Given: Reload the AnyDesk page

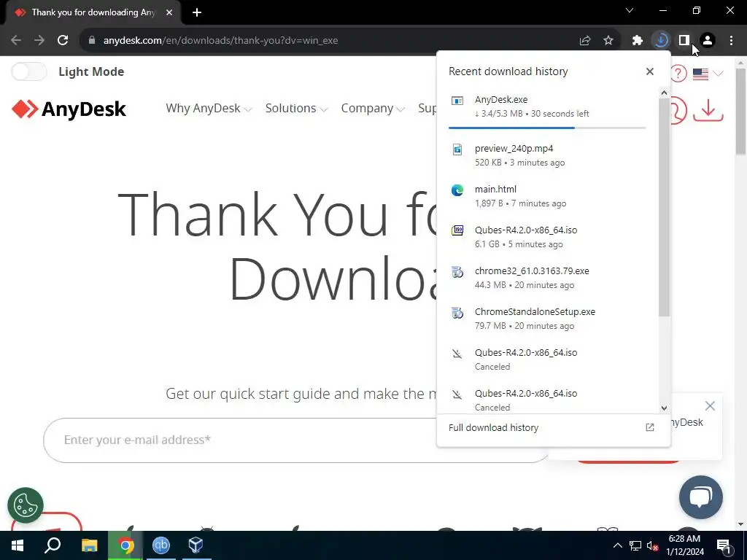Looking at the screenshot, I should [63, 41].
